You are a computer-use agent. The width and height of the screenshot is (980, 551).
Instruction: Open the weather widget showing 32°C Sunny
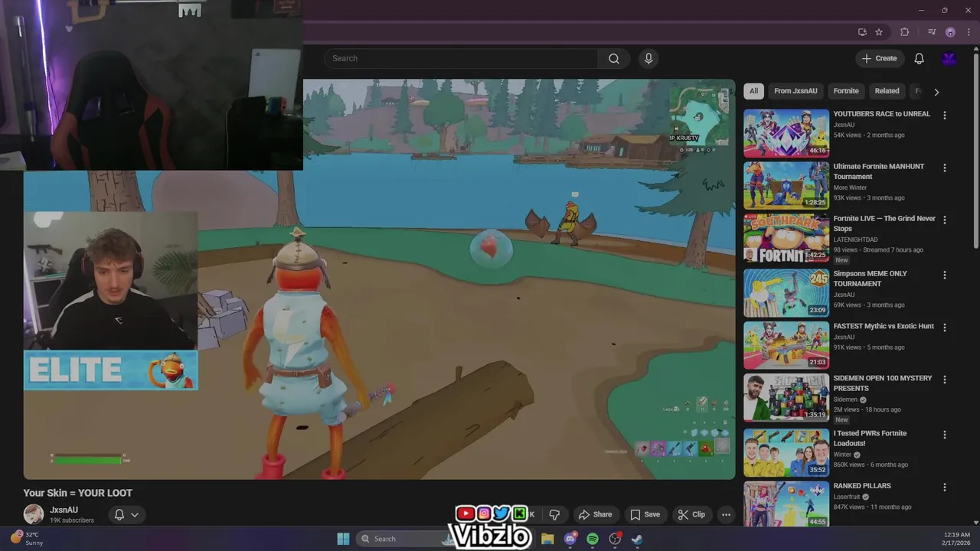coord(27,539)
